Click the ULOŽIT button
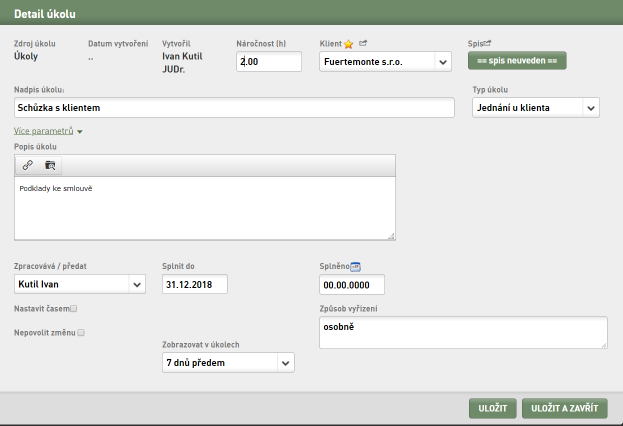Viewport: 623px width, 426px height. tap(493, 408)
